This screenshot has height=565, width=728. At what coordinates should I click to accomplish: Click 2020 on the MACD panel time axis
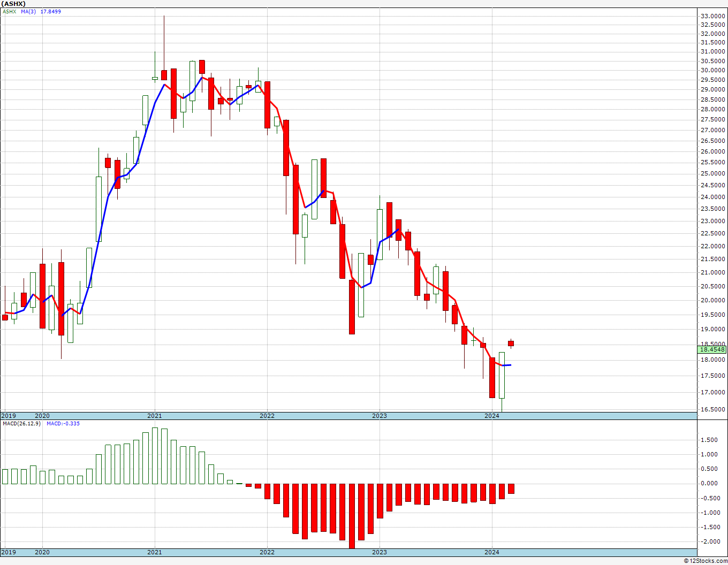tap(42, 552)
